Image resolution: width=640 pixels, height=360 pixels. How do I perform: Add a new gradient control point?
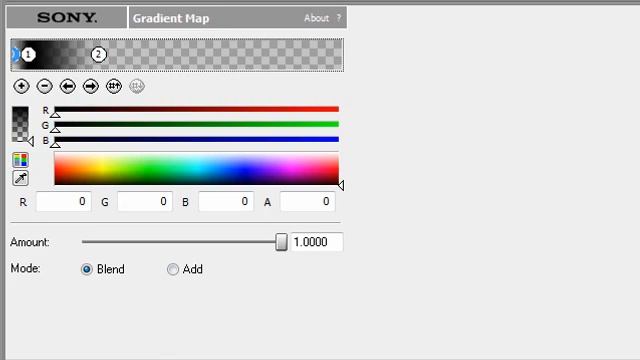[x=21, y=86]
